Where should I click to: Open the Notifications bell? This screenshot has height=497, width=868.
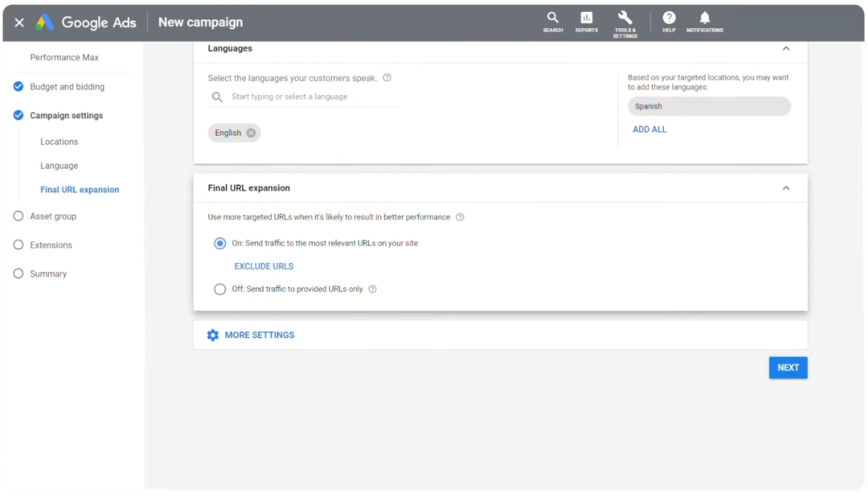point(705,23)
